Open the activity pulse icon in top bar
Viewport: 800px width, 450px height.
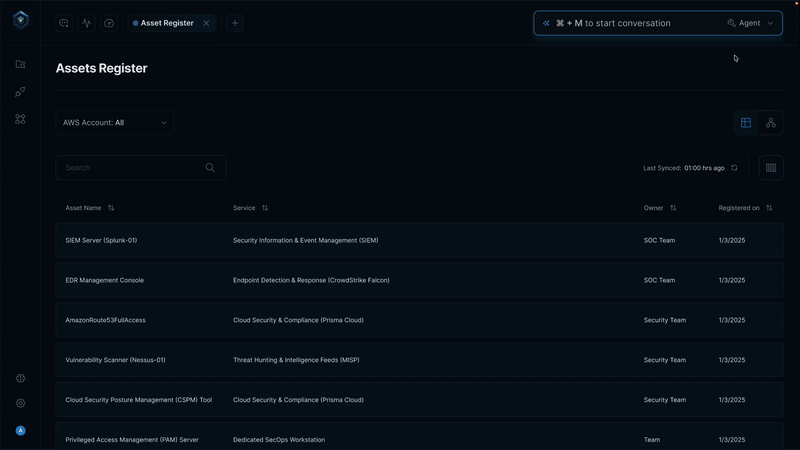tap(87, 23)
